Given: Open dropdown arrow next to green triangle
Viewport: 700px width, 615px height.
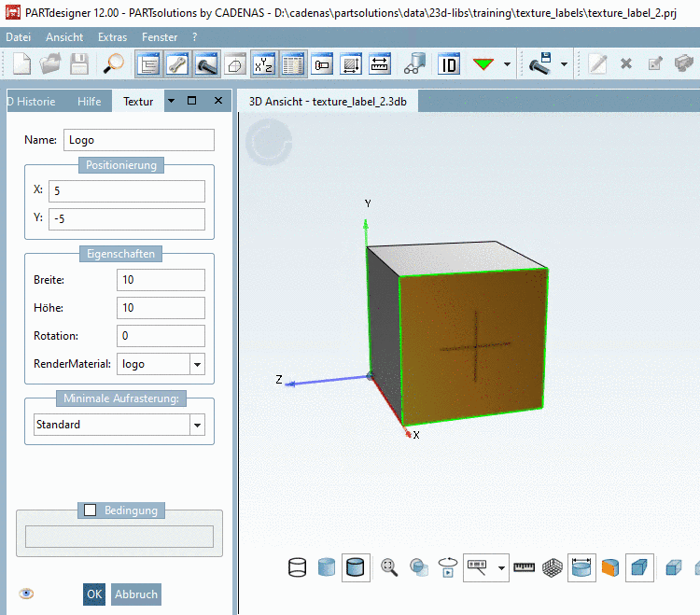Looking at the screenshot, I should pos(508,64).
